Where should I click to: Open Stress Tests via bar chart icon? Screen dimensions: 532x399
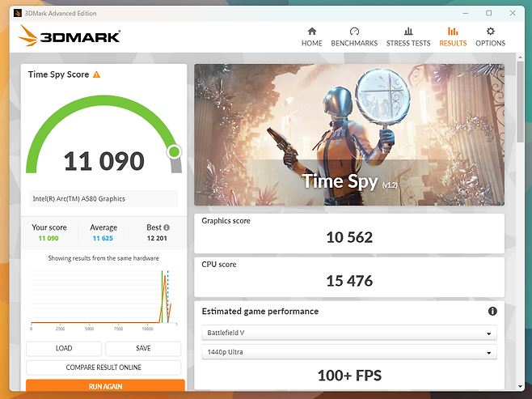pyautogui.click(x=408, y=32)
